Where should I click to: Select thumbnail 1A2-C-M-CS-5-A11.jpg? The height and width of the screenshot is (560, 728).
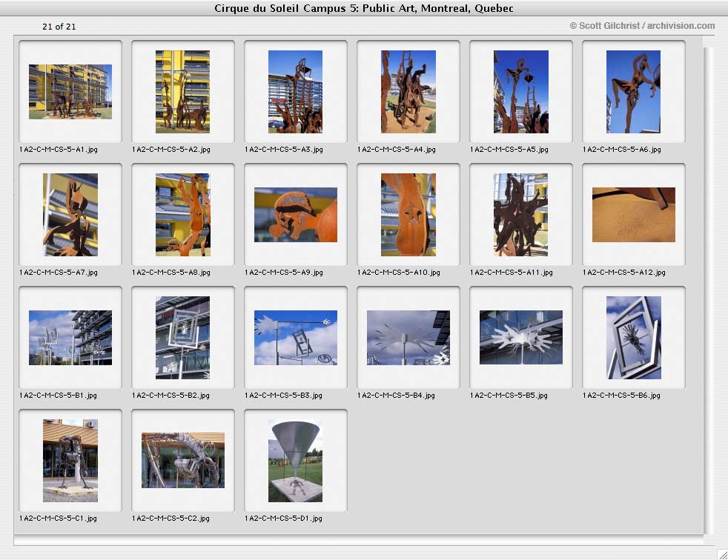pos(521,215)
